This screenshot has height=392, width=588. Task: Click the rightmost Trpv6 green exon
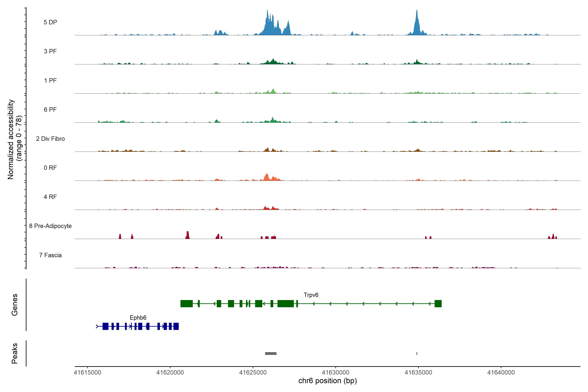click(x=438, y=304)
